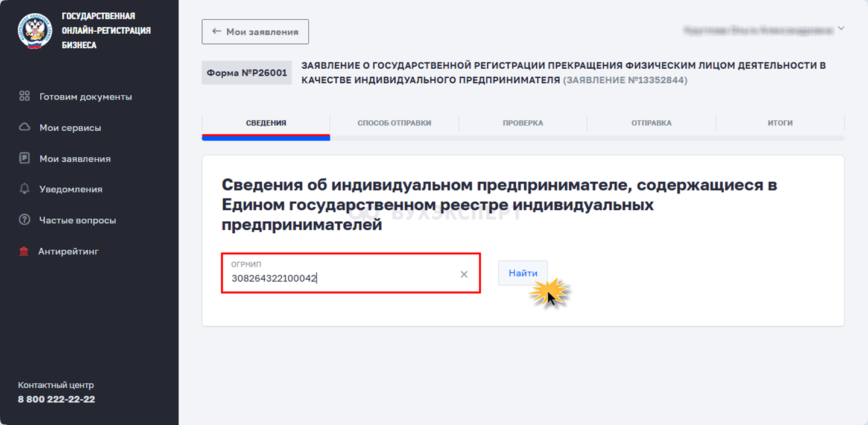This screenshot has width=868, height=425.
Task: Open 'Готовим документы' in the sidebar
Action: pos(86,96)
